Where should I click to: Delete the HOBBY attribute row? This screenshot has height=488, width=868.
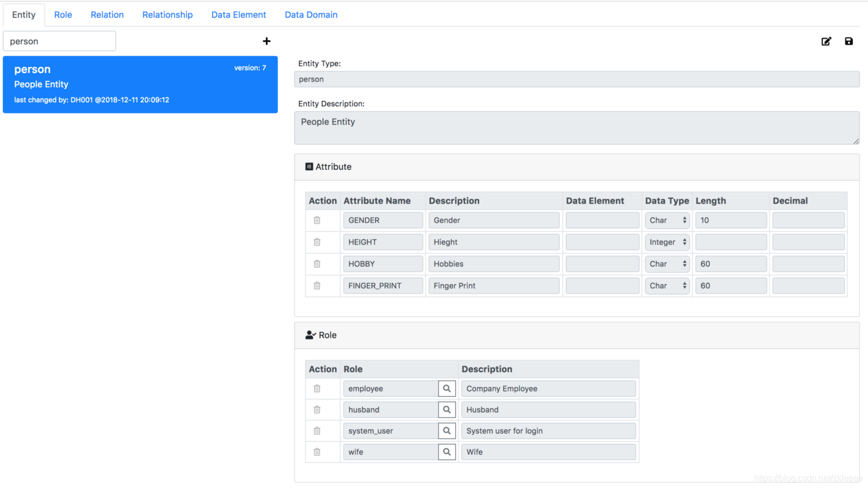tap(317, 264)
